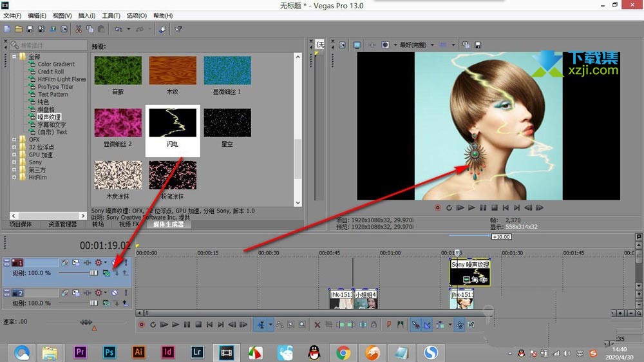
Task: Toggle mute on video track 1
Action: point(115,262)
